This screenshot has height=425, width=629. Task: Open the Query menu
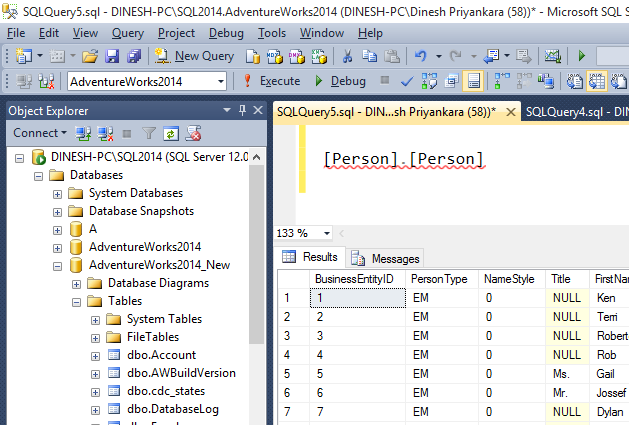[128, 33]
